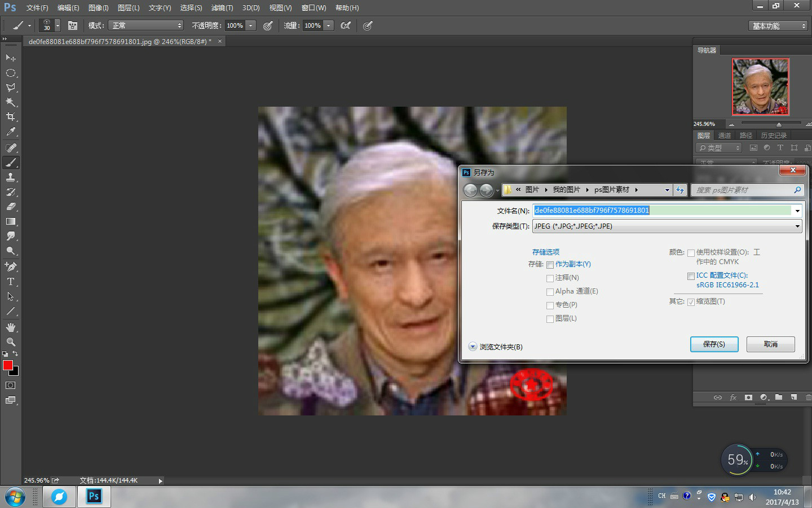Open the 基本功能 workspace dropdown
The width and height of the screenshot is (812, 508).
778,26
